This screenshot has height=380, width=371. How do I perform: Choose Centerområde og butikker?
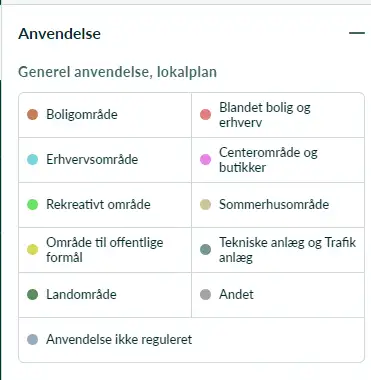tap(268, 160)
